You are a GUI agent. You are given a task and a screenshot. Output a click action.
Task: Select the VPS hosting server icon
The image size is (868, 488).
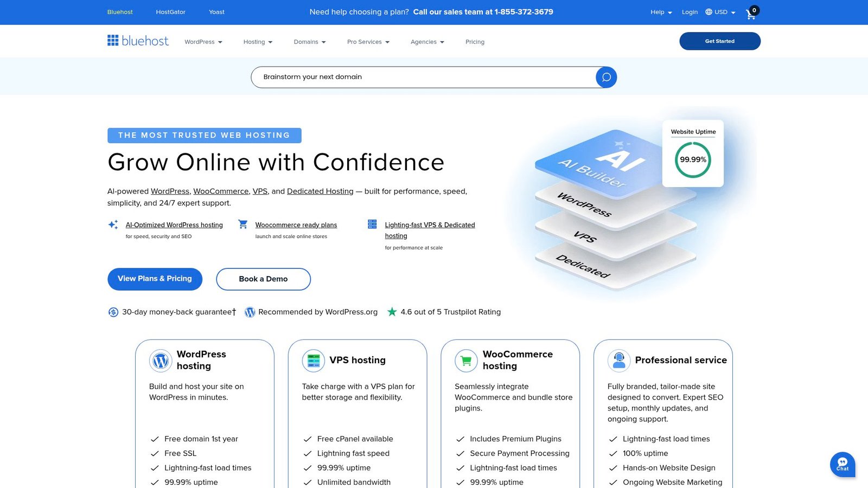pyautogui.click(x=313, y=360)
